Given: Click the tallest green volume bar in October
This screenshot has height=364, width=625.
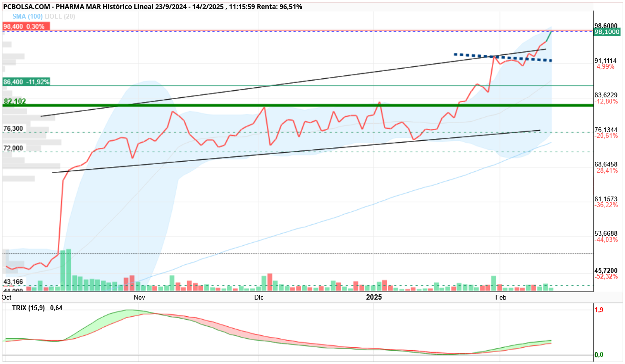Looking at the screenshot, I should tap(69, 270).
